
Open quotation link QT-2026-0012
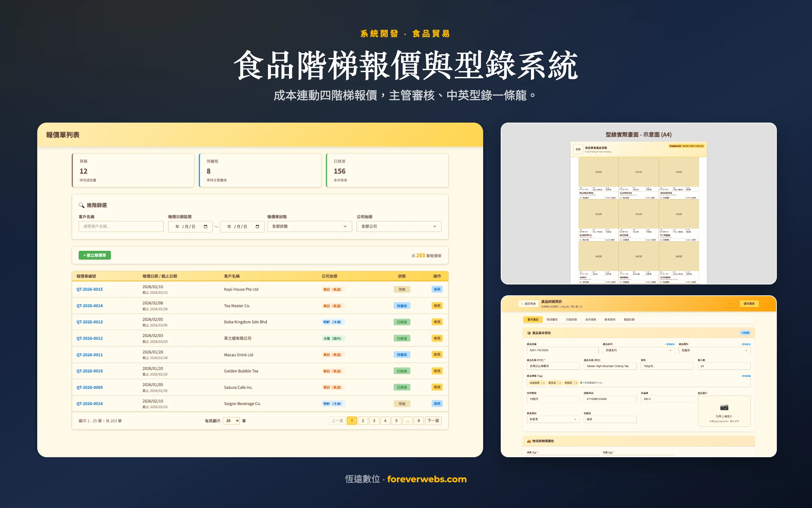(90, 338)
